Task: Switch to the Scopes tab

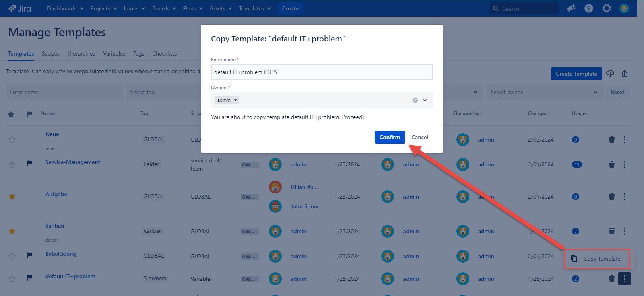Action: (x=50, y=53)
